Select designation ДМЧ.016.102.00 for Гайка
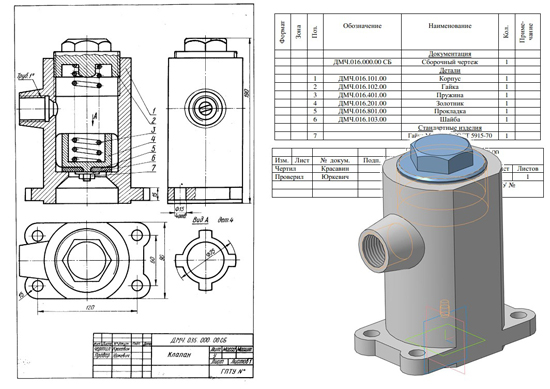550x389 pixels. (x=362, y=87)
